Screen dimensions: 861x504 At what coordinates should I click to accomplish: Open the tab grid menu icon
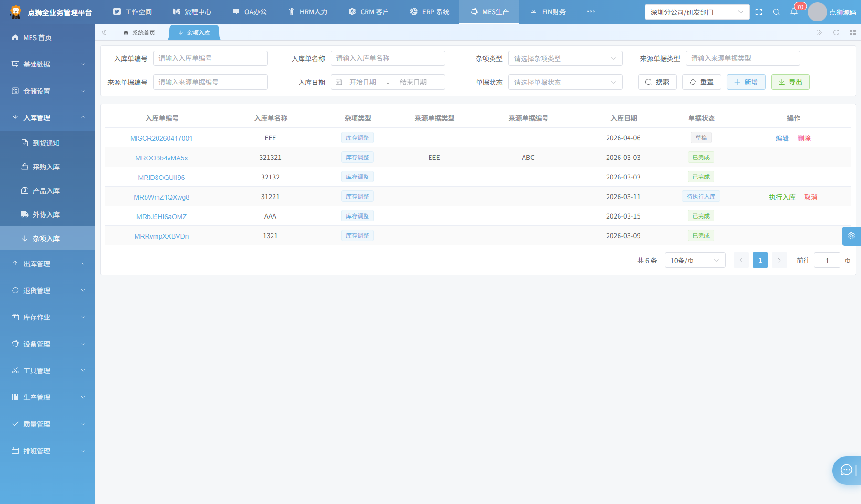(x=853, y=32)
